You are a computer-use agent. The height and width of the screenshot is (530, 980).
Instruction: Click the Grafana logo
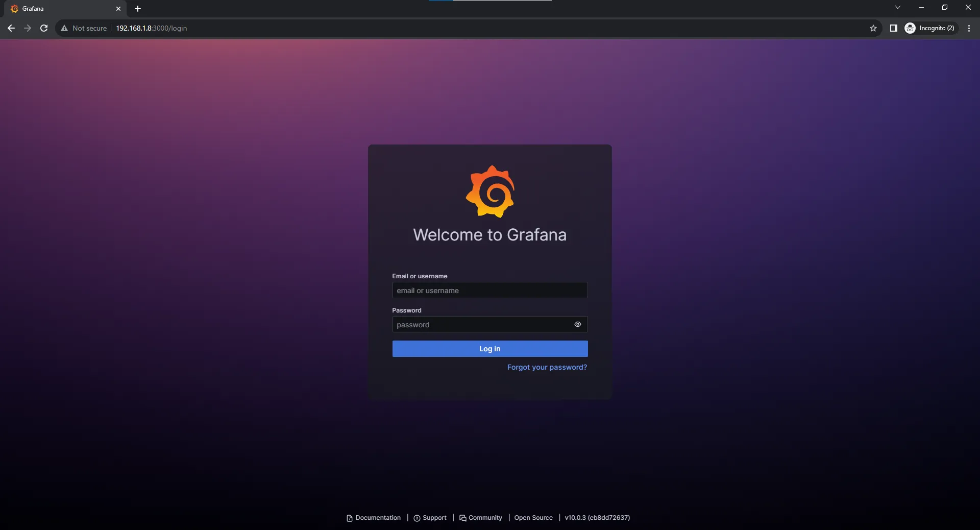(490, 191)
